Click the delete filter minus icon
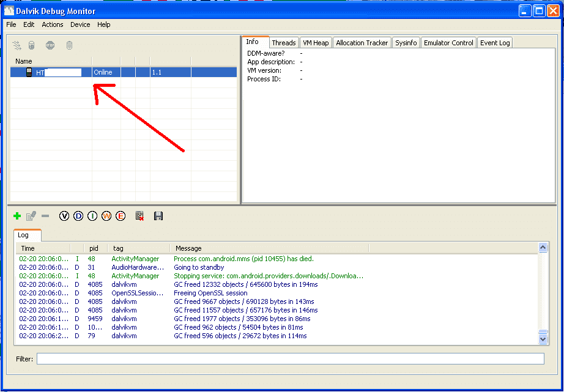 point(45,216)
